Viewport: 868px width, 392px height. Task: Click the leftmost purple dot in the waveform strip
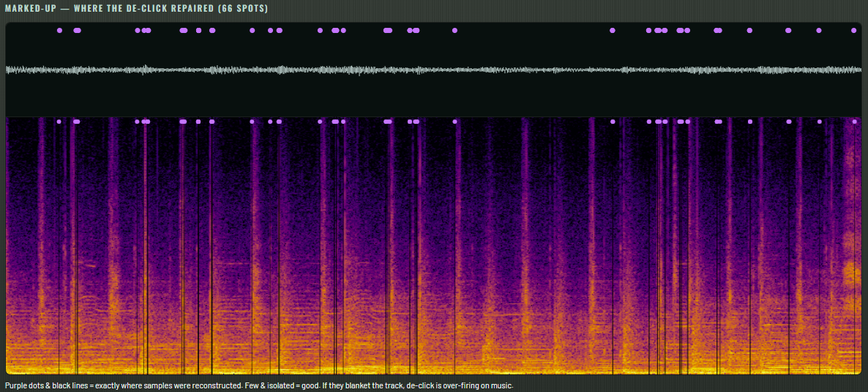pyautogui.click(x=60, y=31)
